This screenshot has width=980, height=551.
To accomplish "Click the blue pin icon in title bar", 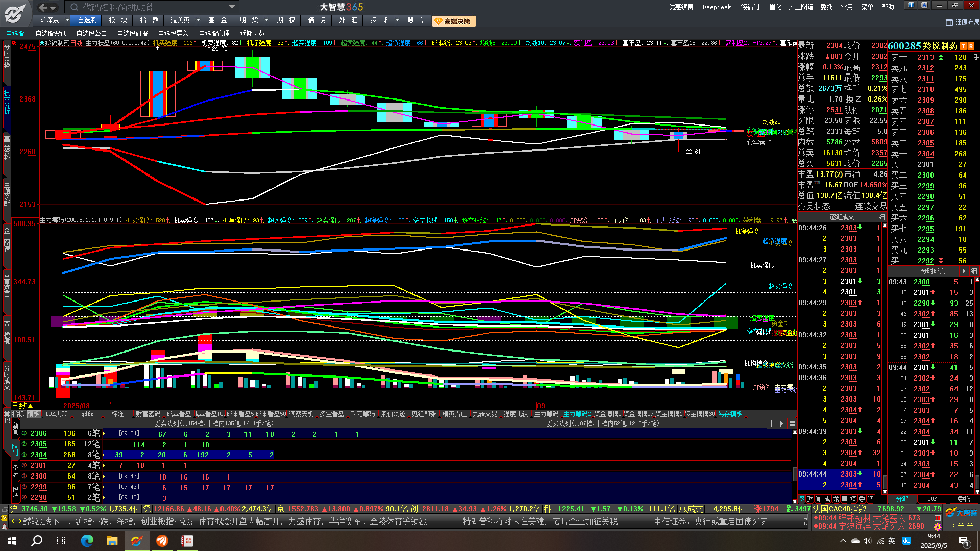I will point(911,5).
